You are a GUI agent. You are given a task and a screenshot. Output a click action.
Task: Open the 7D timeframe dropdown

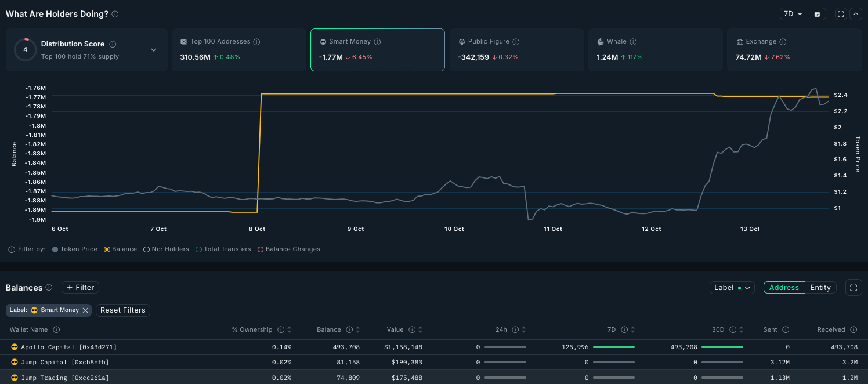click(793, 14)
